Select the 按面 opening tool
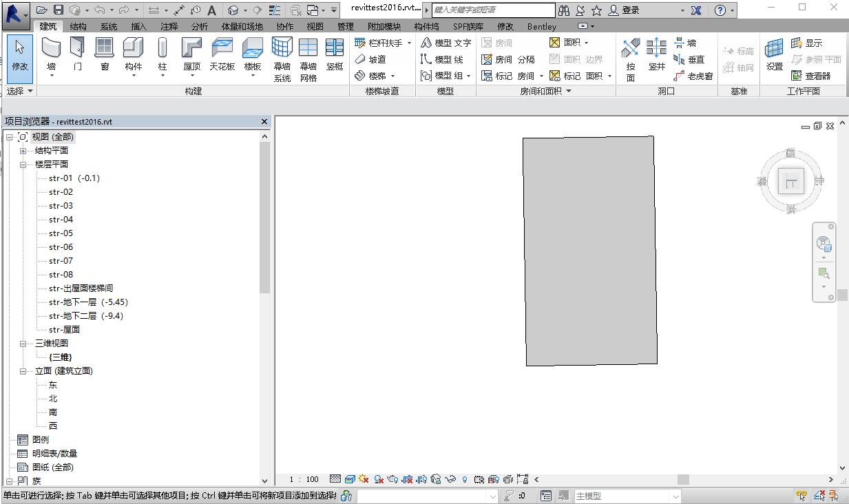This screenshot has width=849, height=504. pyautogui.click(x=631, y=59)
